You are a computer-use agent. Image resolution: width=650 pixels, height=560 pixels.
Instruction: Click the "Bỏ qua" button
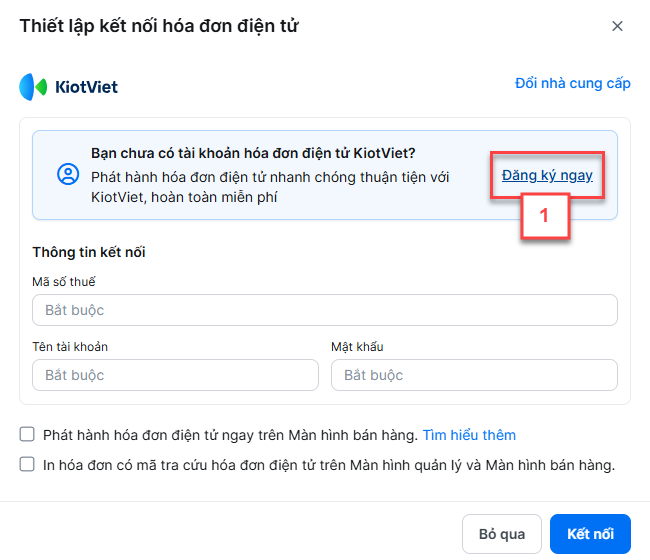point(502,534)
